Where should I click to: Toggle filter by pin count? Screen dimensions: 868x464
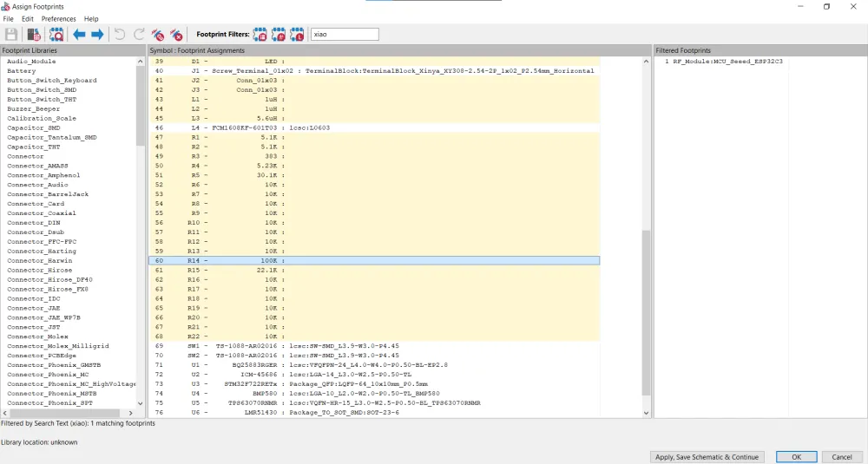coord(279,35)
